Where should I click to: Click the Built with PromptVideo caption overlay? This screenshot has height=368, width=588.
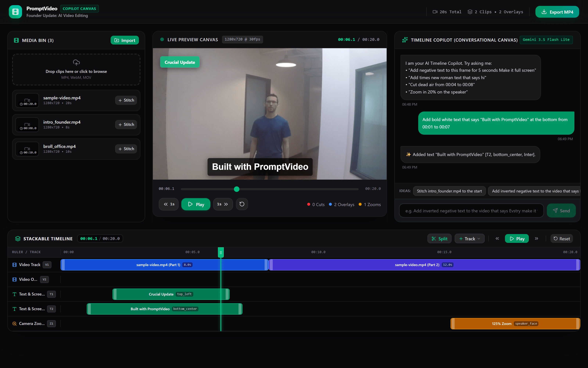coord(260,167)
